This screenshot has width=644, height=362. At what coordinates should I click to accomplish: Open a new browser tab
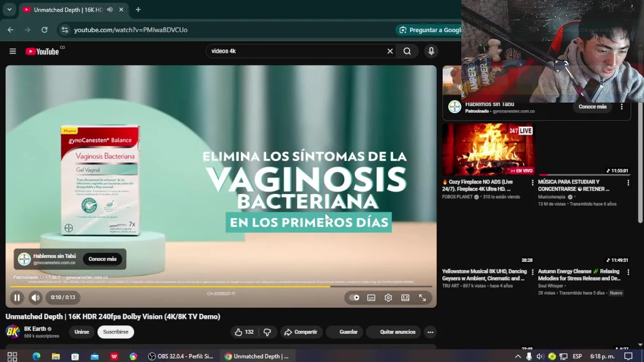tap(138, 10)
